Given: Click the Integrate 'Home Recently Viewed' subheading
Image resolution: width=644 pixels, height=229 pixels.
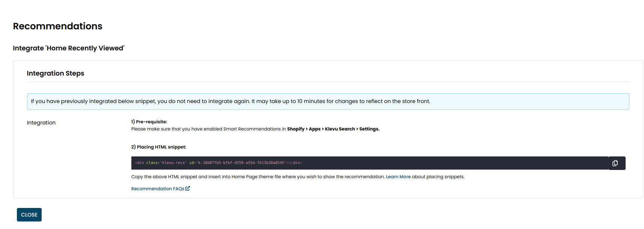Looking at the screenshot, I should click(69, 48).
